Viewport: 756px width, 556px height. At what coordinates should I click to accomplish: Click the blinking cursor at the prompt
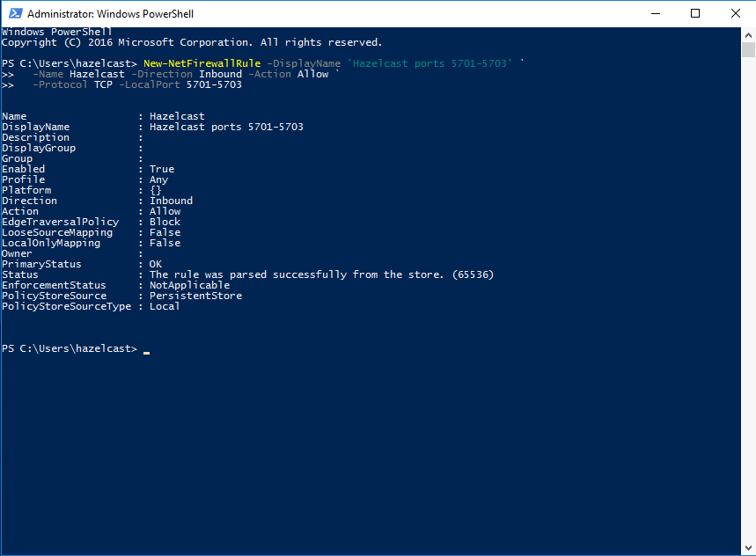(x=146, y=350)
